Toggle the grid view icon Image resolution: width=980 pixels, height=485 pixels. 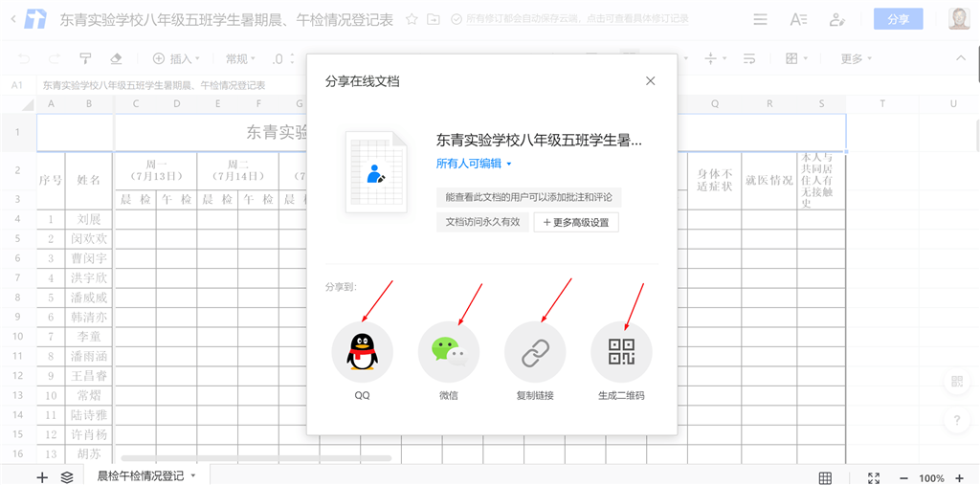pos(825,478)
